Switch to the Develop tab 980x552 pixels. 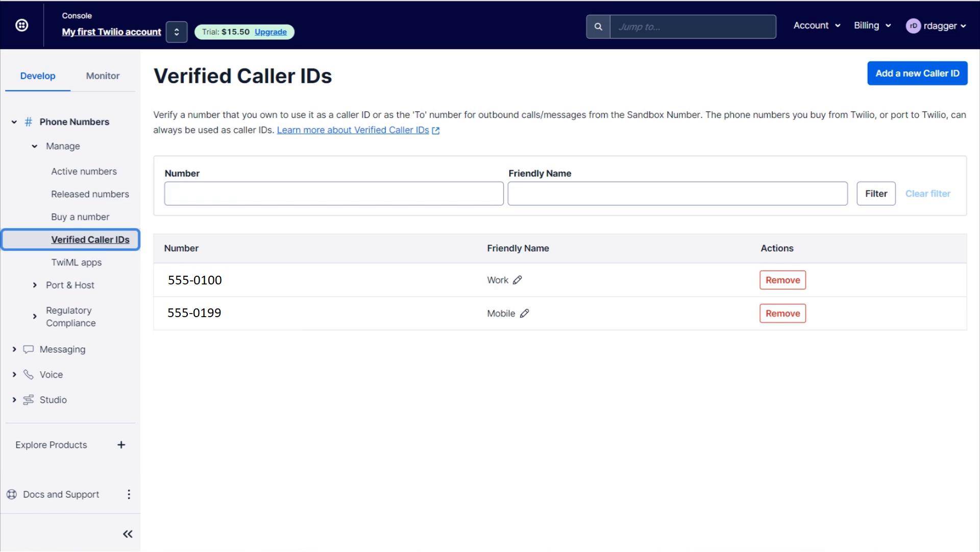point(38,76)
